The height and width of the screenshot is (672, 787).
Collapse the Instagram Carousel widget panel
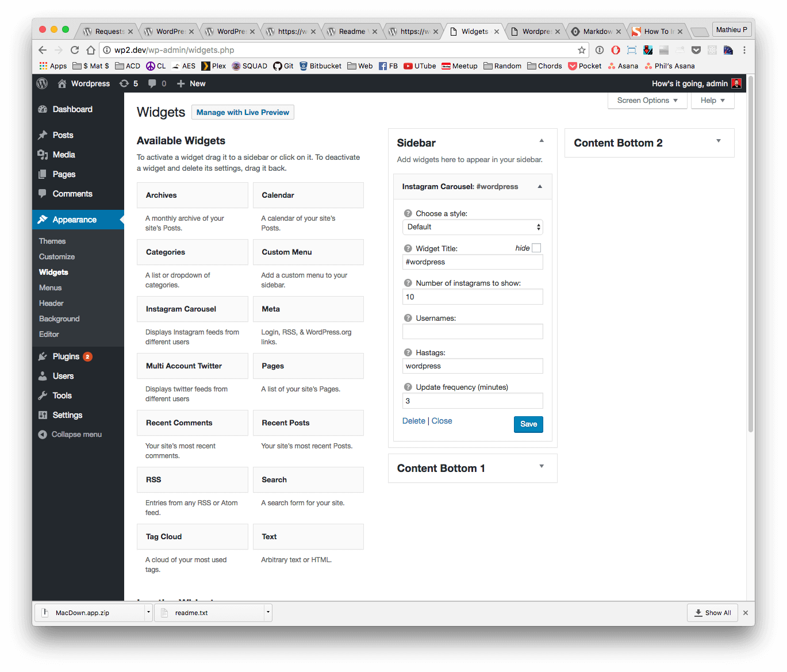click(x=540, y=186)
